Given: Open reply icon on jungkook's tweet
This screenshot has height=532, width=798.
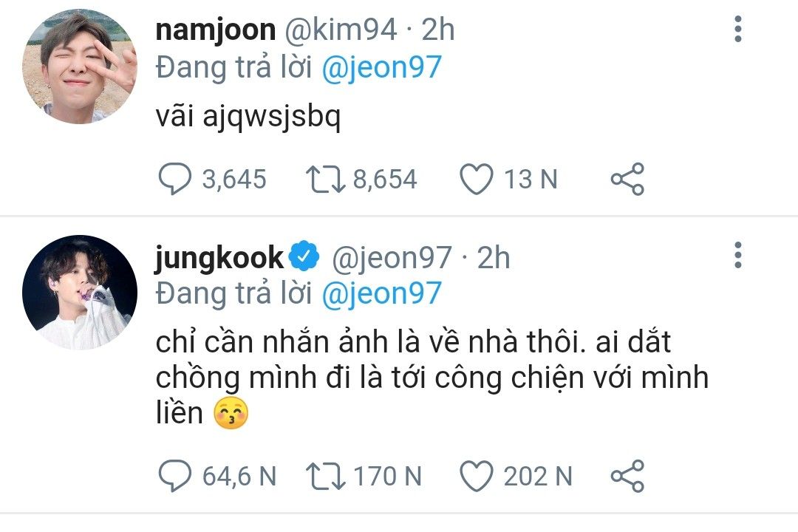Looking at the screenshot, I should pos(174,477).
